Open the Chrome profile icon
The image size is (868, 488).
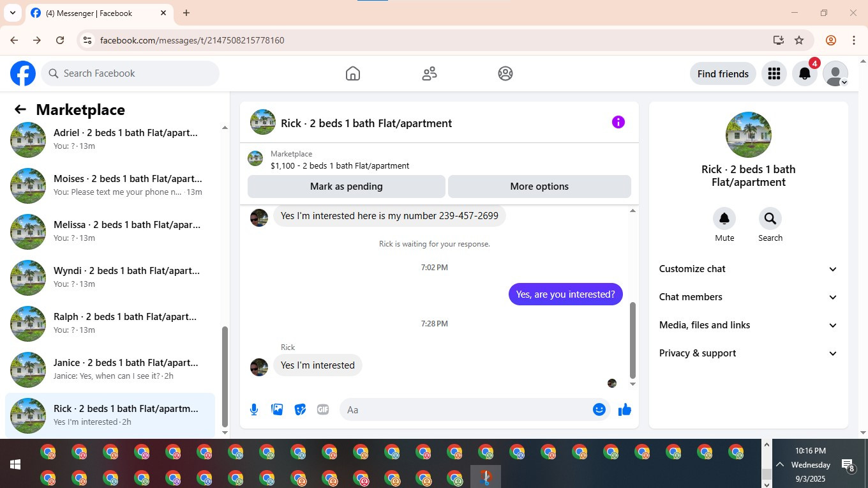[831, 40]
